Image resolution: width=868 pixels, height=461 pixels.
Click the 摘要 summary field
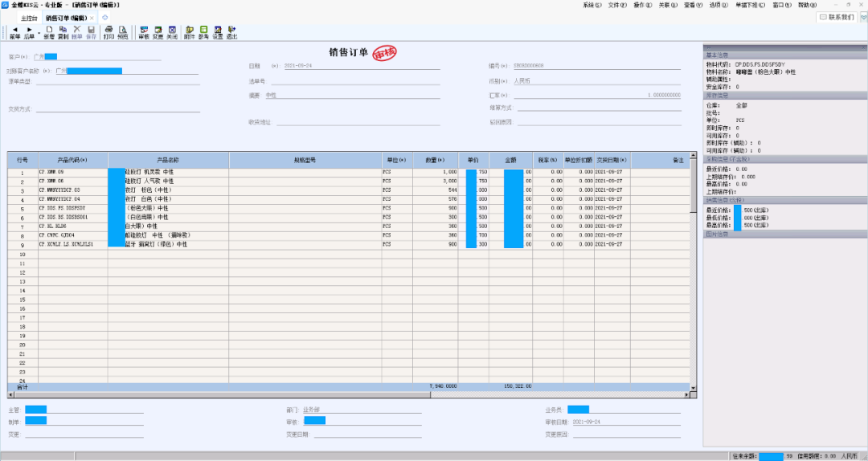[x=352, y=96]
